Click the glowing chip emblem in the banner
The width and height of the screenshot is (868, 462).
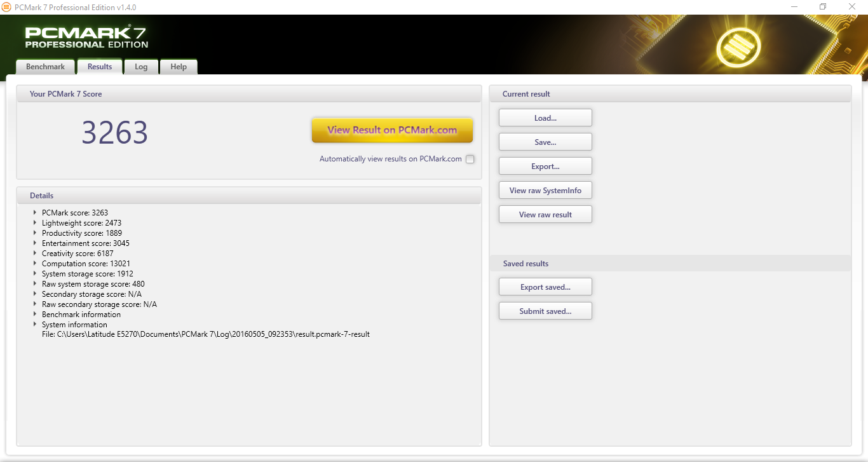pos(738,48)
